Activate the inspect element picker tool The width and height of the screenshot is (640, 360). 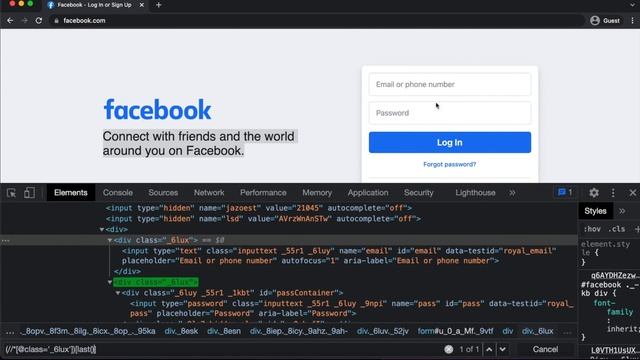point(11,193)
